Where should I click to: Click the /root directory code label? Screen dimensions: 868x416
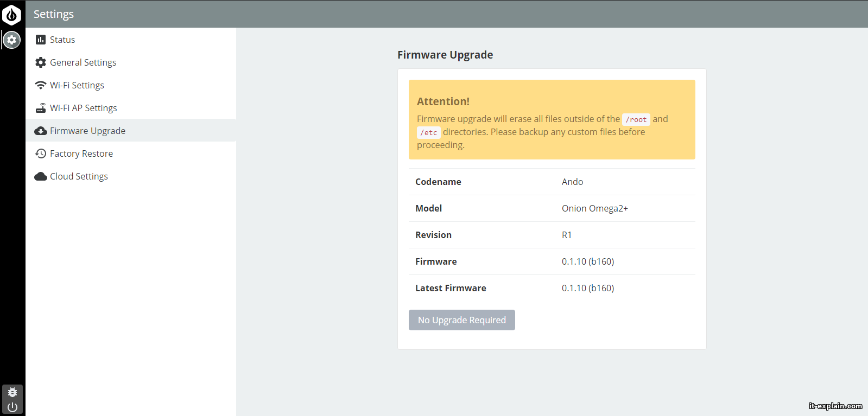point(636,119)
